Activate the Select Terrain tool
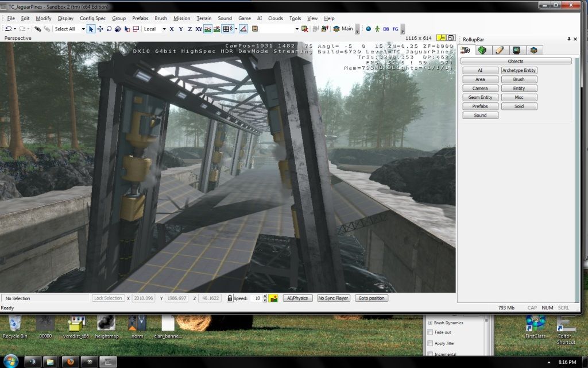 click(127, 29)
